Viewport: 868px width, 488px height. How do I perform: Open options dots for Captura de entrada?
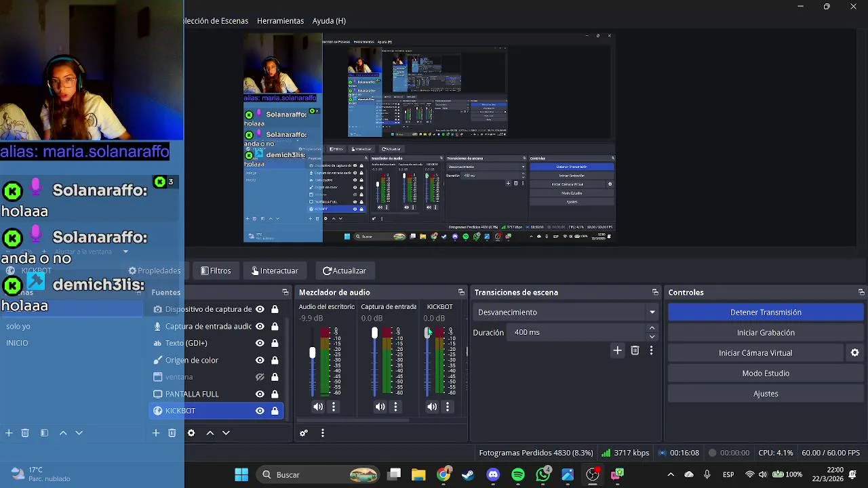point(396,407)
